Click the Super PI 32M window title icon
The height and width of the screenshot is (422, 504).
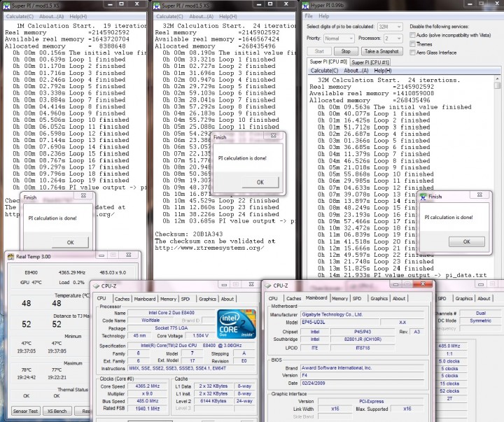click(157, 6)
